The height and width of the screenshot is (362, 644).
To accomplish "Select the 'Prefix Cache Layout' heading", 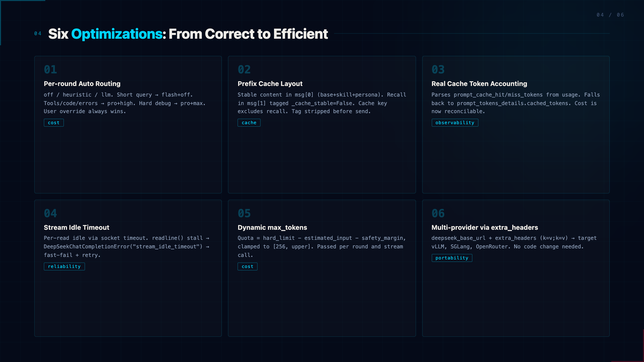I will [270, 83].
